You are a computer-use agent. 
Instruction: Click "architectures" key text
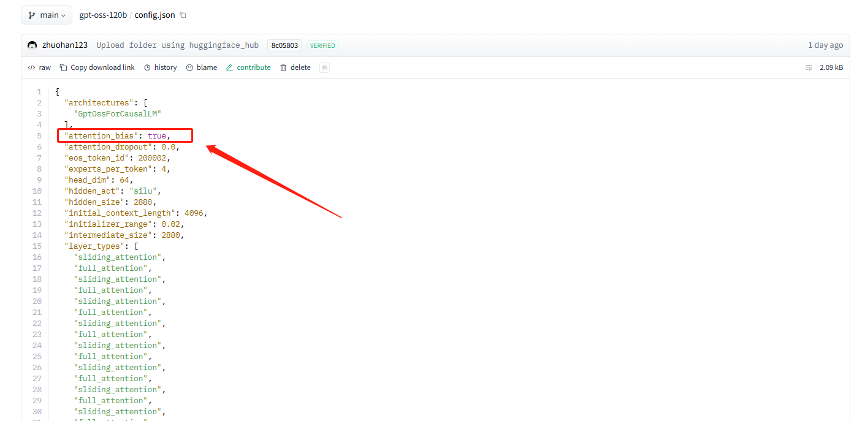(x=99, y=103)
